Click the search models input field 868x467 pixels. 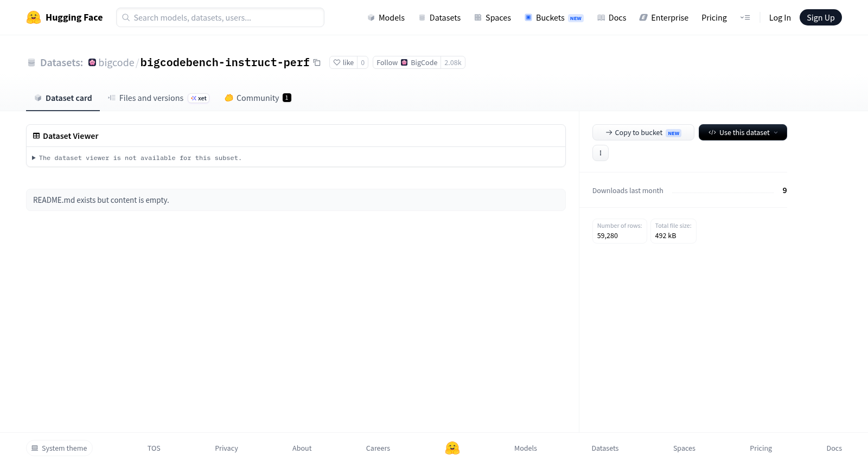[x=220, y=17]
